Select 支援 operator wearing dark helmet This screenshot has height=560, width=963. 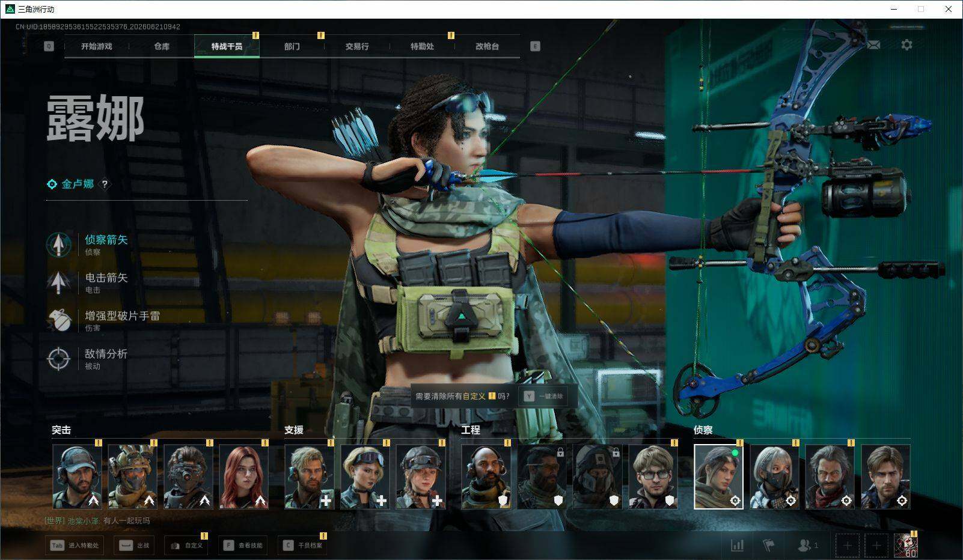421,476
